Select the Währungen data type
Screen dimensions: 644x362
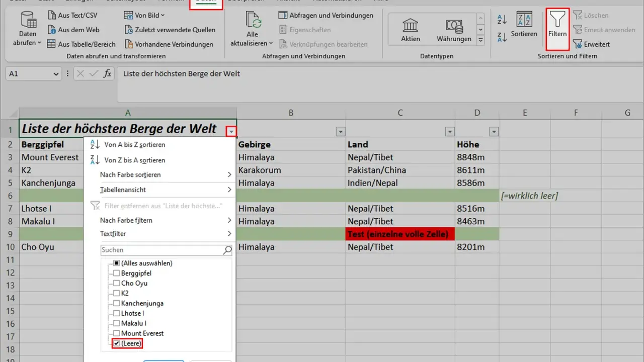click(x=454, y=30)
